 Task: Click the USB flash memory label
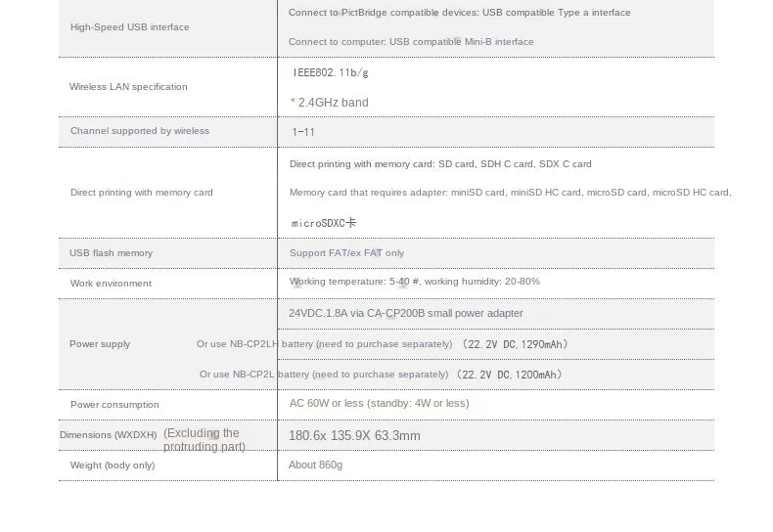[111, 253]
